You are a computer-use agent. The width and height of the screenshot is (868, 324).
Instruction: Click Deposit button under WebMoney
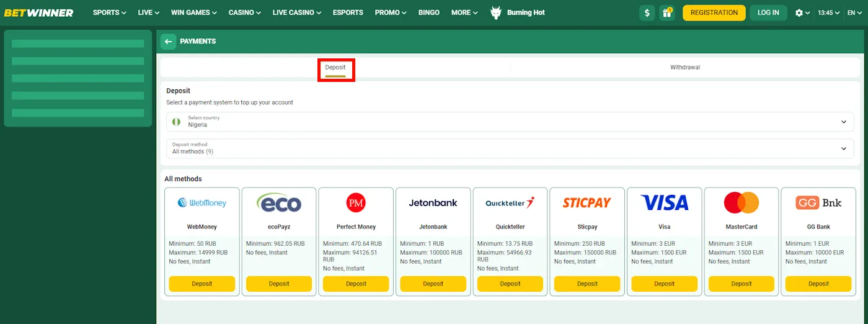[202, 284]
